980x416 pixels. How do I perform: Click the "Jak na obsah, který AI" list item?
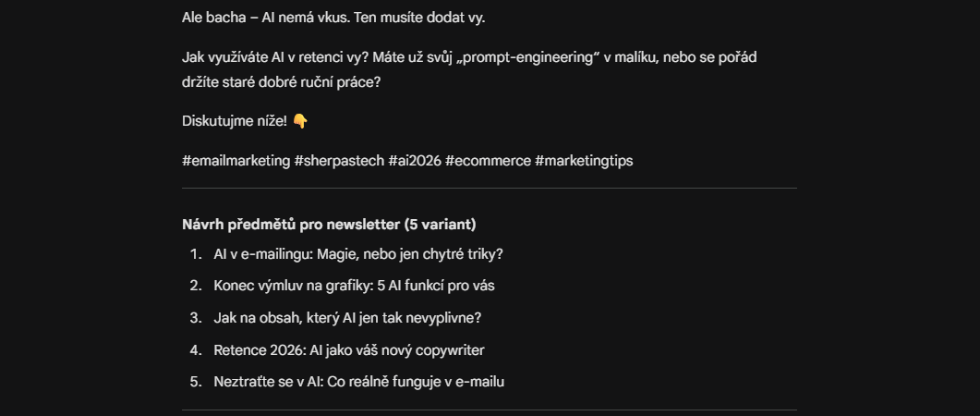(347, 318)
